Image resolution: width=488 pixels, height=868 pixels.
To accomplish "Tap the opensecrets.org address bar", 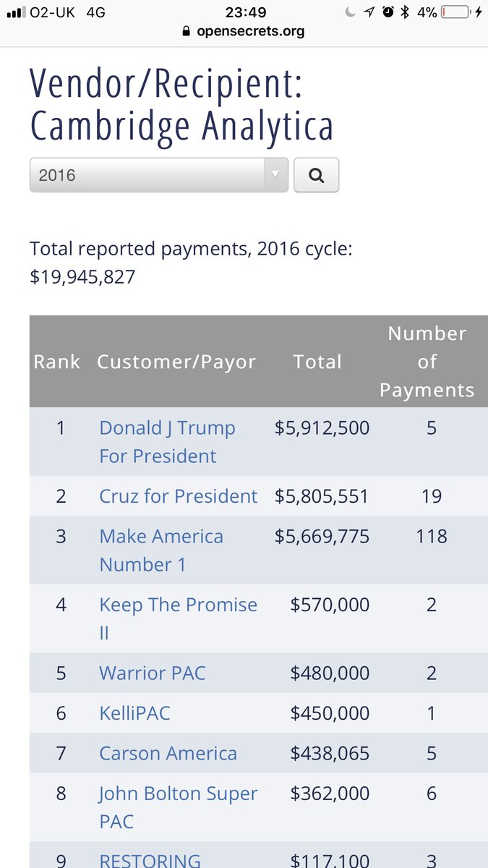I will (x=244, y=32).
